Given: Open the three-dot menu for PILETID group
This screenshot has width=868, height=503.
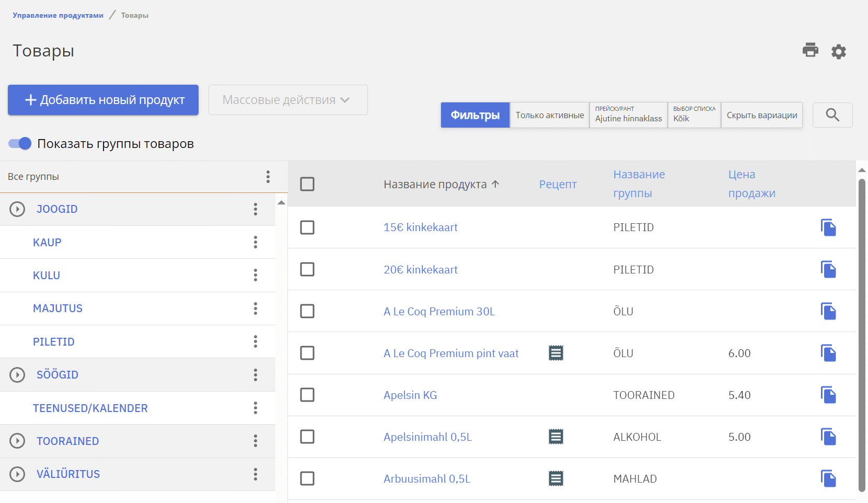Looking at the screenshot, I should click(x=255, y=342).
